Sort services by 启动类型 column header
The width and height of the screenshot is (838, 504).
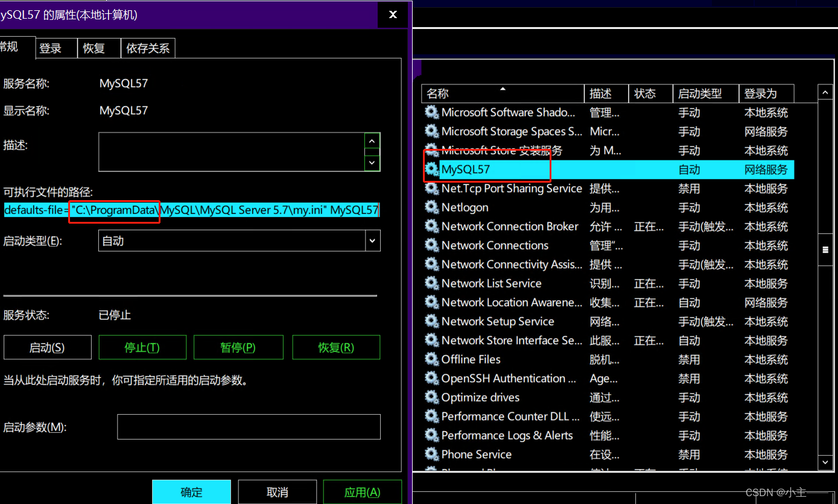(x=706, y=93)
